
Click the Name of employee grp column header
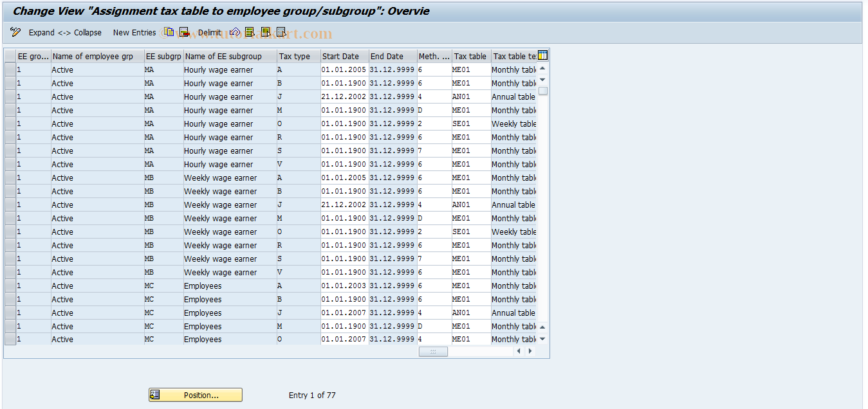point(98,56)
